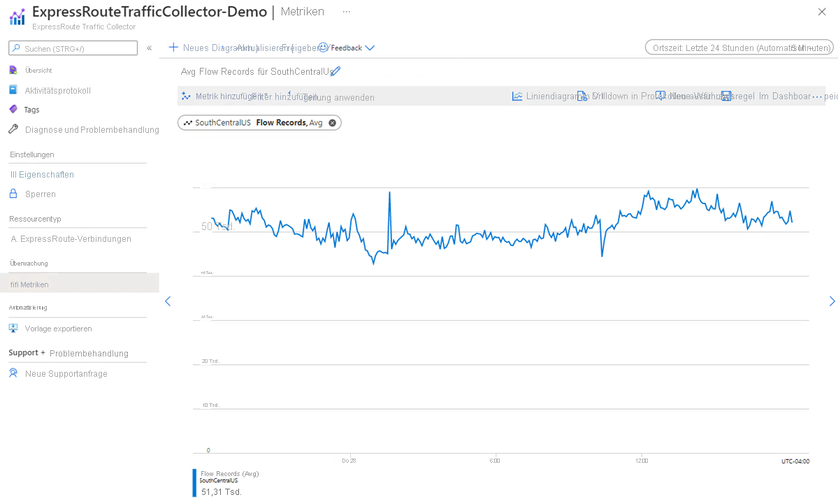Click the Sperren lock icon

coord(13,194)
